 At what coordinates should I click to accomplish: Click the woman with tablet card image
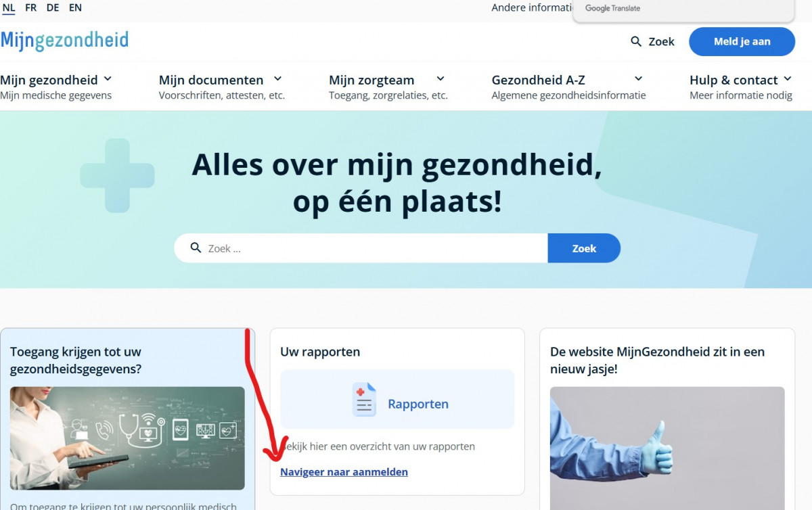(x=127, y=438)
